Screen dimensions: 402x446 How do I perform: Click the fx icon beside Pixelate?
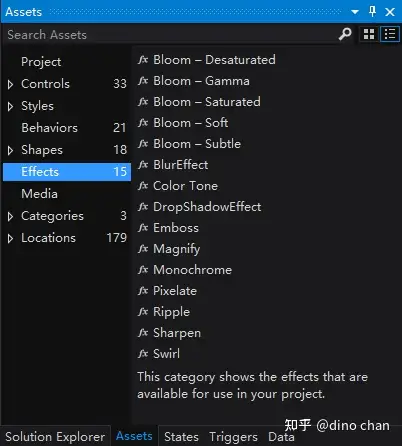coord(143,291)
